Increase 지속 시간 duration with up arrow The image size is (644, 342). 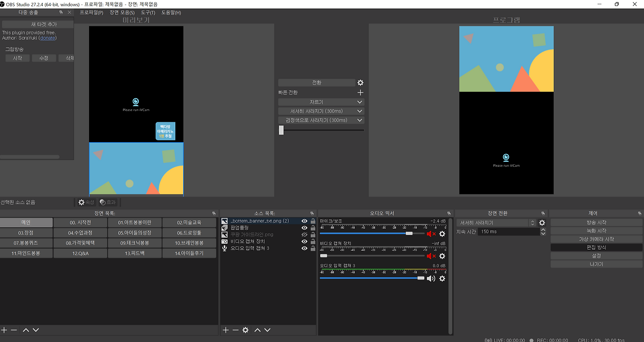click(543, 230)
